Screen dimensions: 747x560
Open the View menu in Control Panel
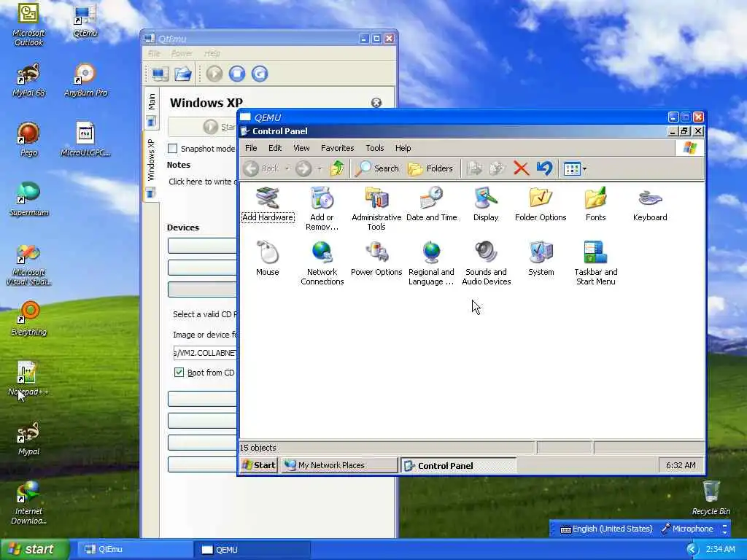point(301,148)
